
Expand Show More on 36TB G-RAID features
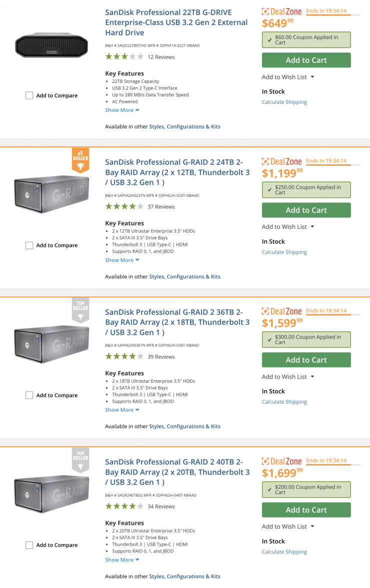point(122,410)
